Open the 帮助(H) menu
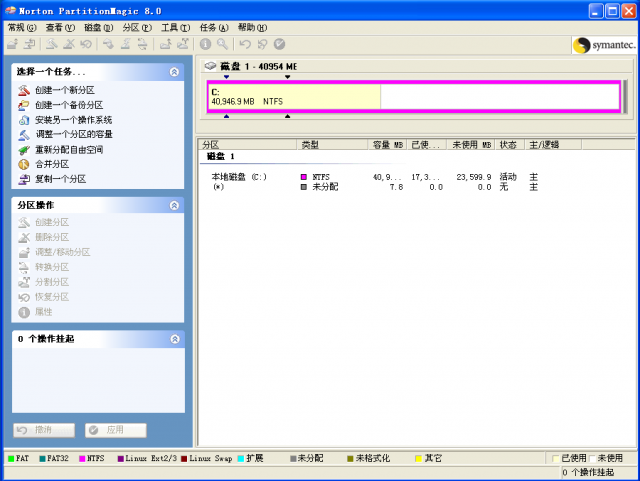Screen dimensions: 640x481 coord(252,27)
